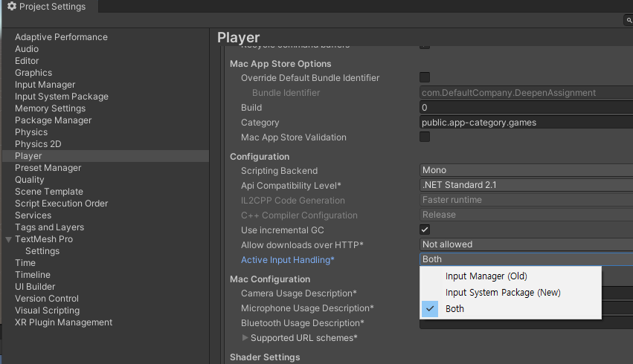Toggle Override Default Bundle Identifier checkbox
Image resolution: width=633 pixels, height=364 pixels.
425,77
